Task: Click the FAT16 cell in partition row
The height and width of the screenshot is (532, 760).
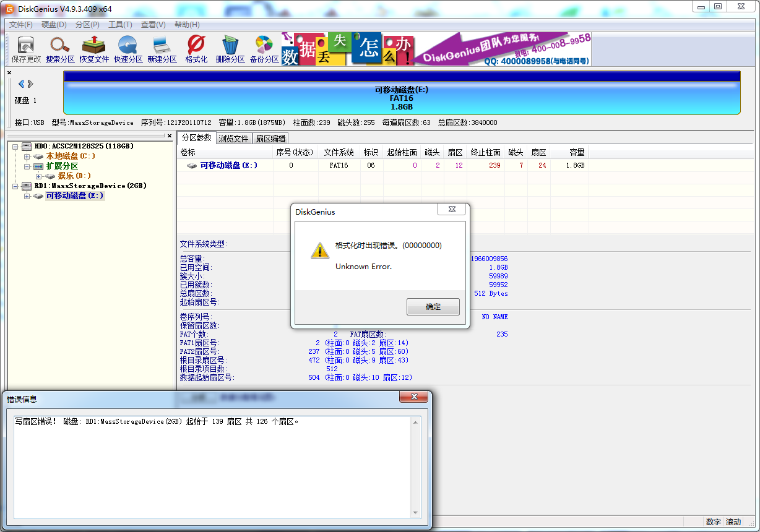Action: [339, 166]
